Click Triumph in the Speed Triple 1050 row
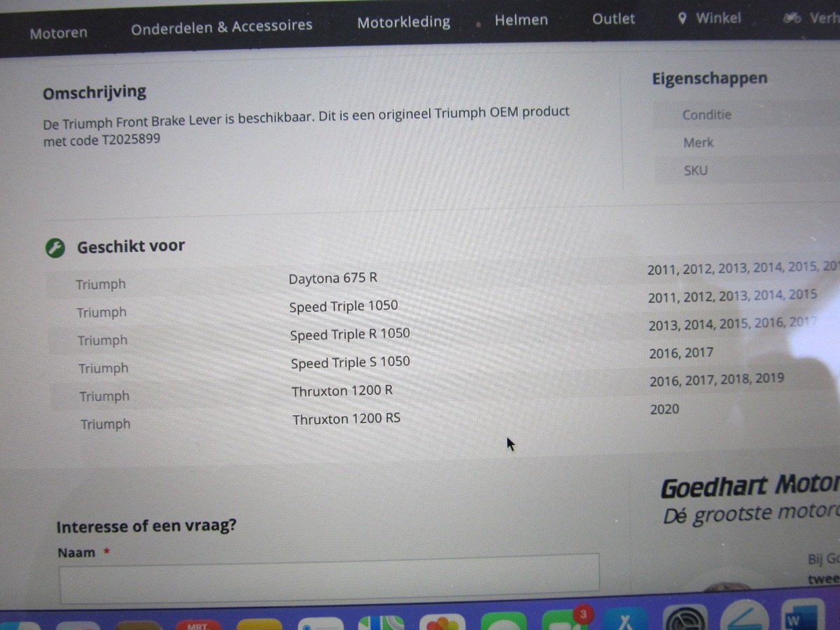Viewport: 840px width, 630px height. click(101, 312)
